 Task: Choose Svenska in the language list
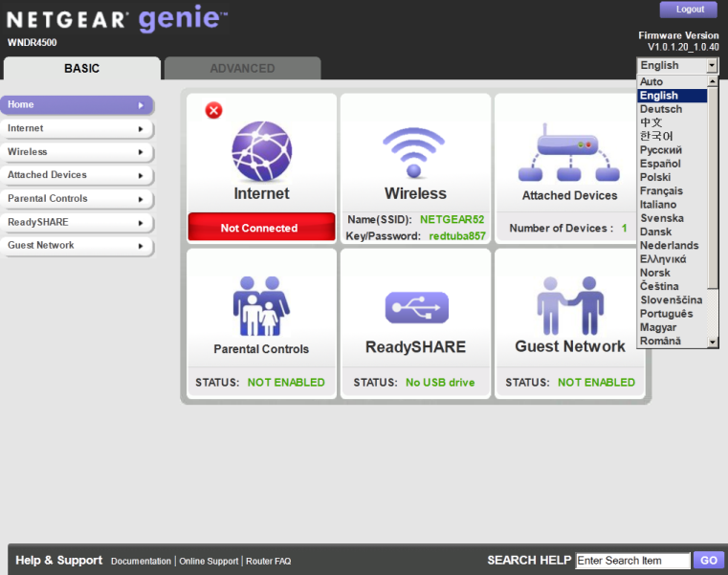[673, 218]
